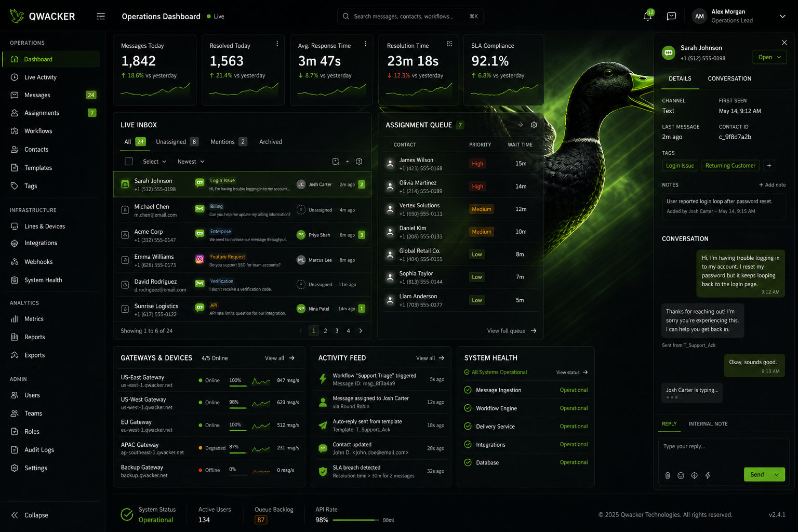Open Assignment Queue settings gear
Screen dimensions: 798x532
pos(534,125)
